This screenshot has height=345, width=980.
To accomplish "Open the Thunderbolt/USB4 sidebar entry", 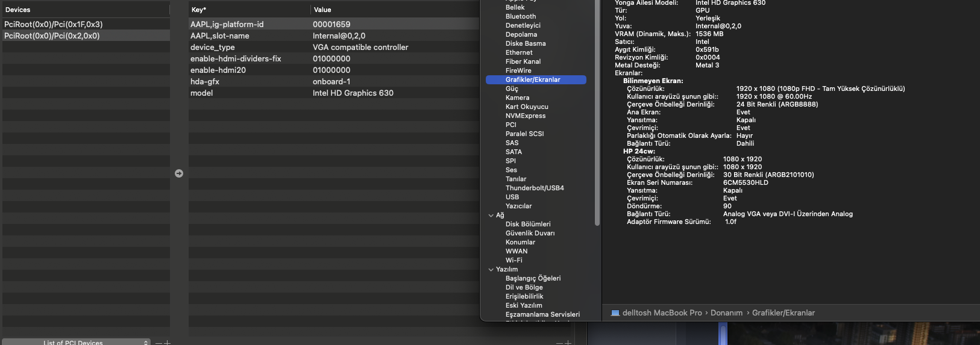I will point(535,188).
